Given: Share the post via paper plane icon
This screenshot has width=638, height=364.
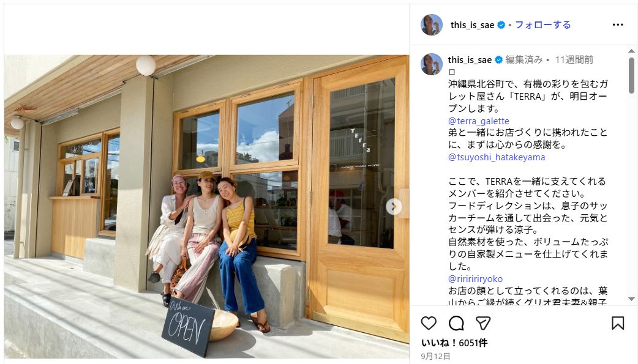Looking at the screenshot, I should [x=483, y=324].
